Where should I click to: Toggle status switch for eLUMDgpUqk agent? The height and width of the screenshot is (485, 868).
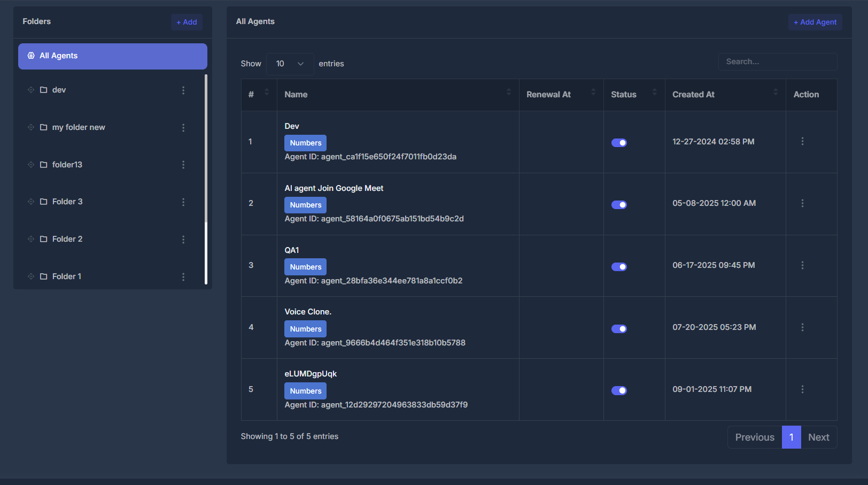tap(619, 391)
